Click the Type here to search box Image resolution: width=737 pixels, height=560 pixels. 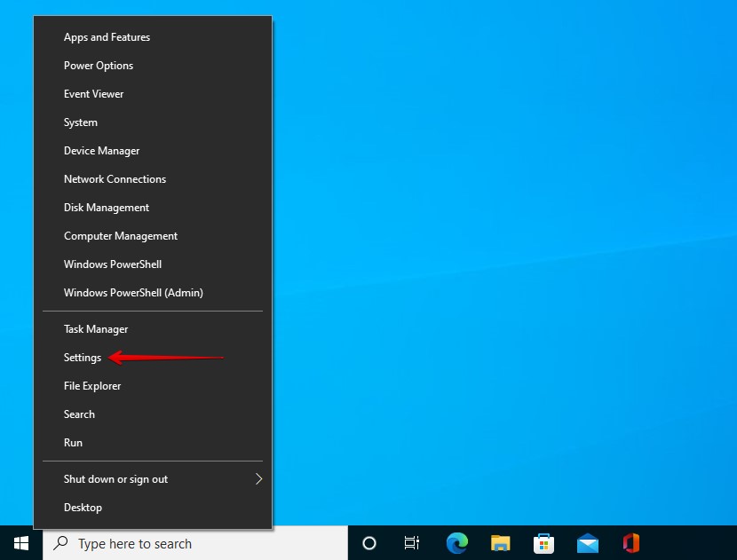[195, 543]
